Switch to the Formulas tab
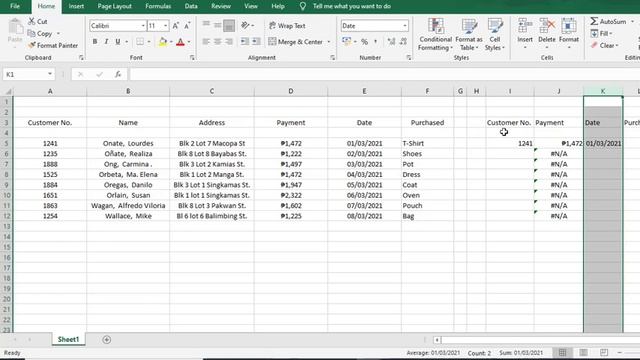 tap(158, 6)
